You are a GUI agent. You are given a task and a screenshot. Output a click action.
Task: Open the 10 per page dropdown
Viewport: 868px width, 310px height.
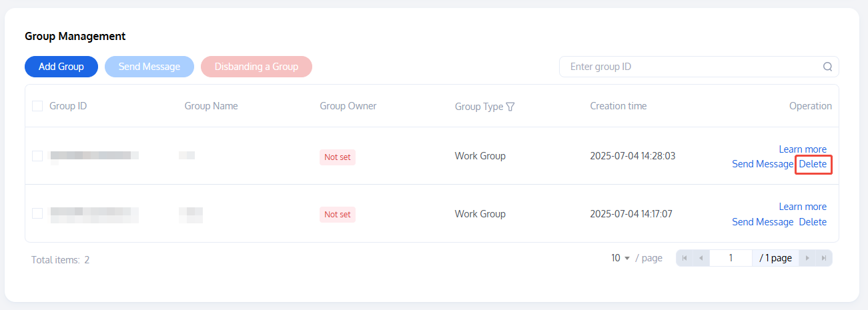(x=620, y=258)
